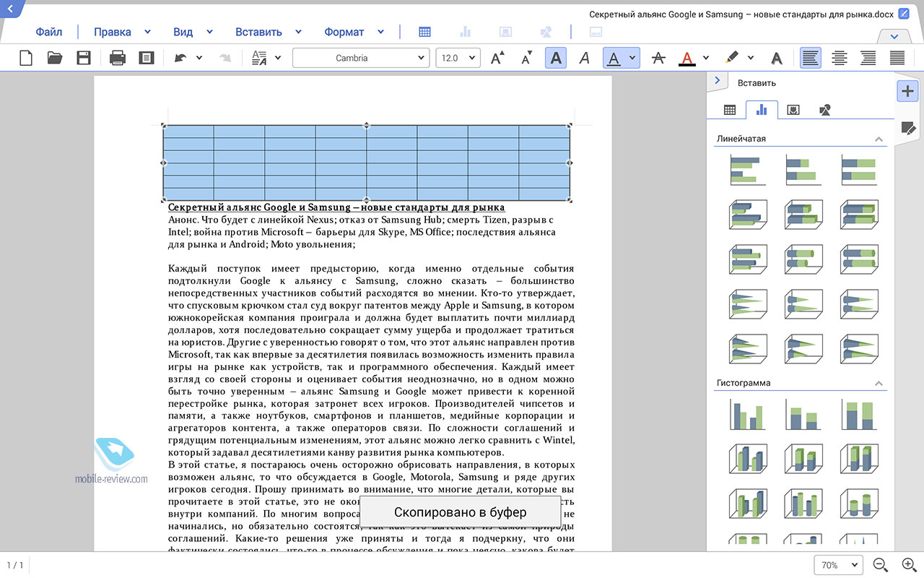Dismiss the Скопировано в буфер toast

(460, 512)
